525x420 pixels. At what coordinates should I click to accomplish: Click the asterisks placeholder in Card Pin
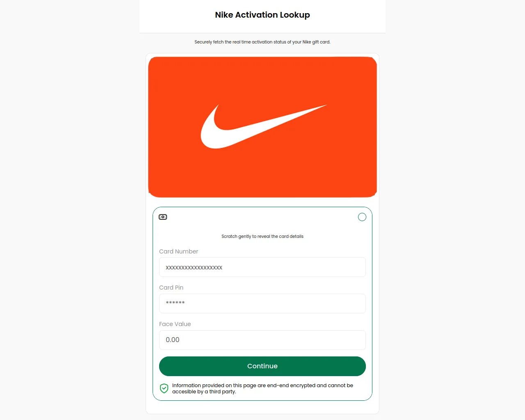tap(175, 303)
